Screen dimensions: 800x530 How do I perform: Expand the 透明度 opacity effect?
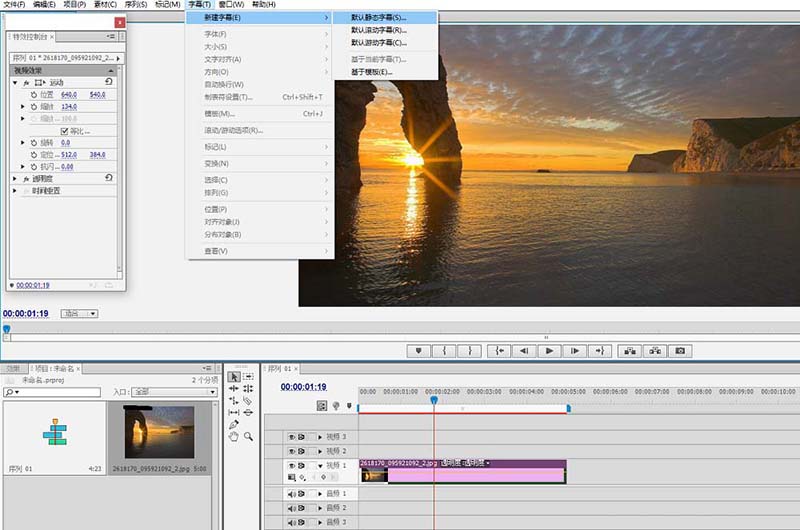click(15, 178)
